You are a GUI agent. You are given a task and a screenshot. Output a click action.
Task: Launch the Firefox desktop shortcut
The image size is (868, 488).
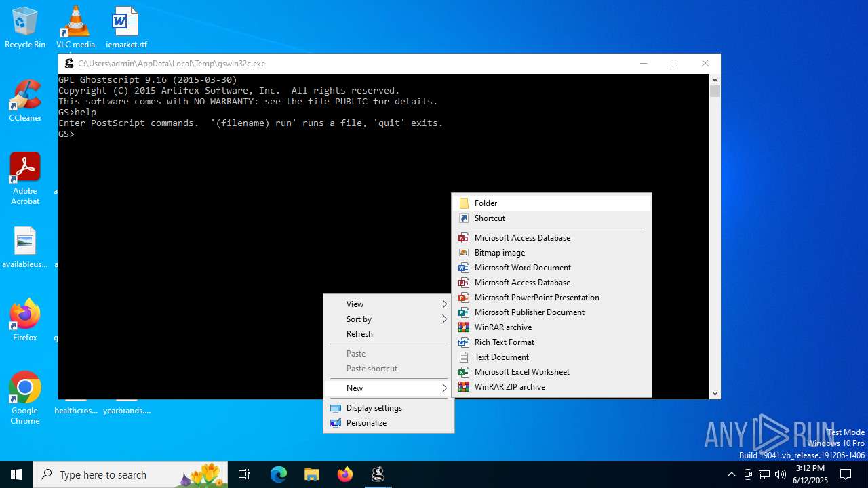[25, 320]
